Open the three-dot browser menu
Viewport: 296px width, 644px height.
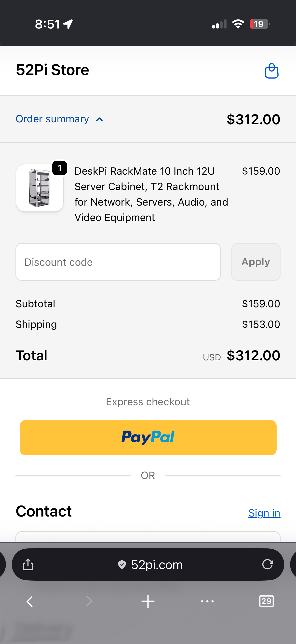[207, 601]
